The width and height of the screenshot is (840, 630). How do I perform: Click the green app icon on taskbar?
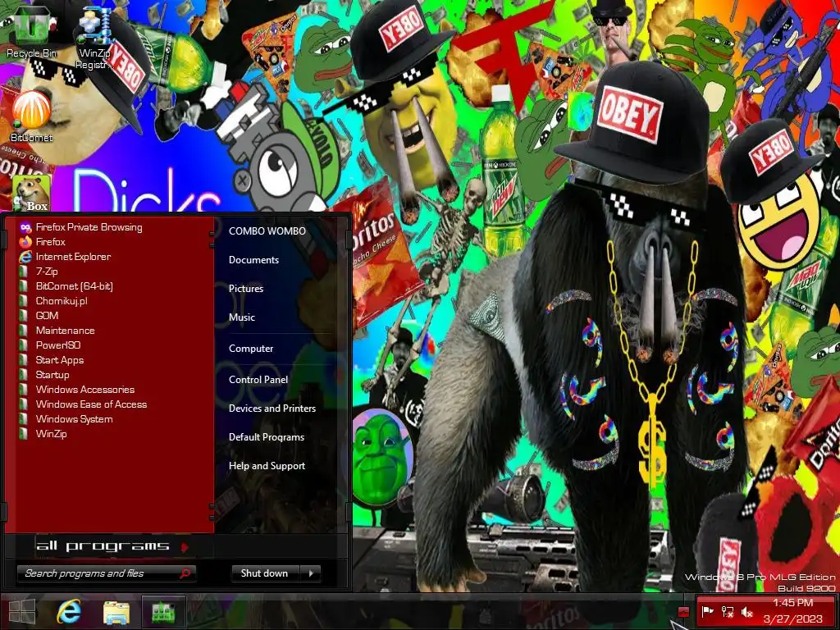(163, 612)
